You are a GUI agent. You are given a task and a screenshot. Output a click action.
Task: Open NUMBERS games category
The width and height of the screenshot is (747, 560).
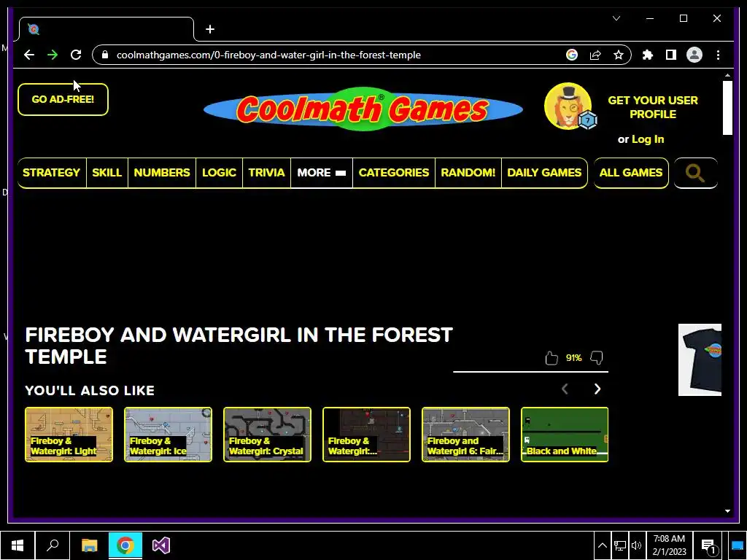tap(162, 172)
